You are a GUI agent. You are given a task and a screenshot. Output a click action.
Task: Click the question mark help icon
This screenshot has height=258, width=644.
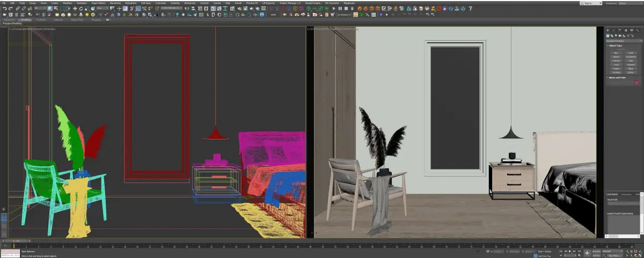(470, 9)
